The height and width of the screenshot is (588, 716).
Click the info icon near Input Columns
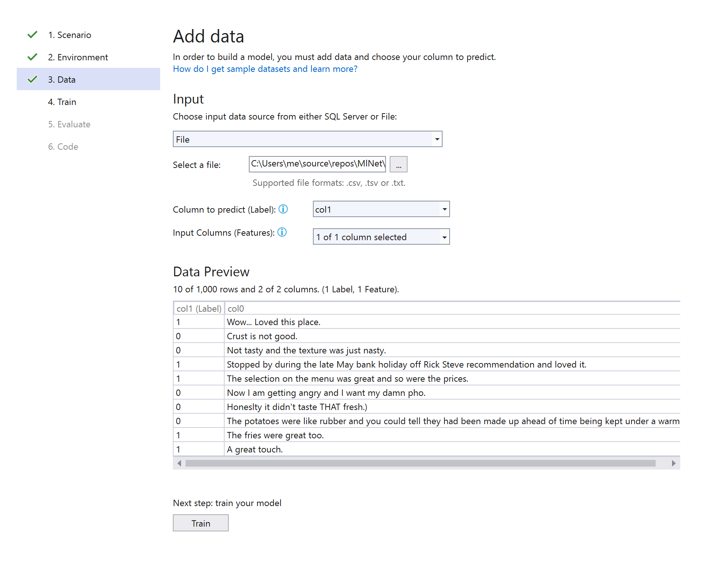coord(282,232)
